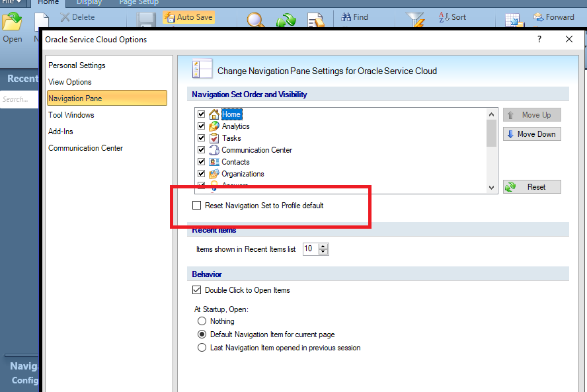
Task: Select the Tasks entry text in list
Action: [231, 138]
